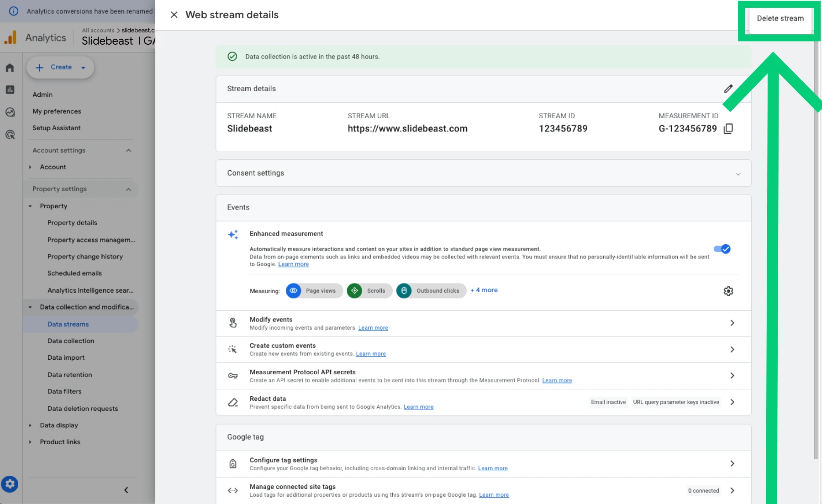Open Learn more for Measurement Protocol

[x=557, y=380]
